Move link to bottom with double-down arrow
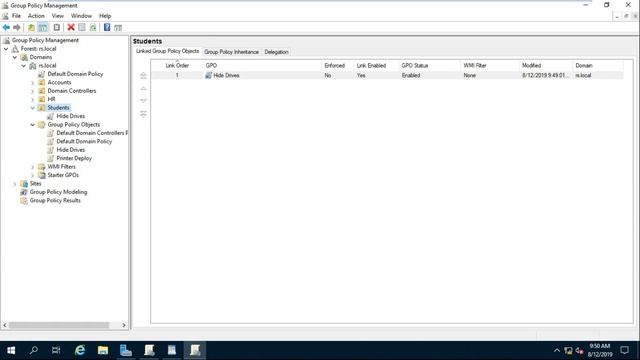640x360 pixels. [x=143, y=114]
